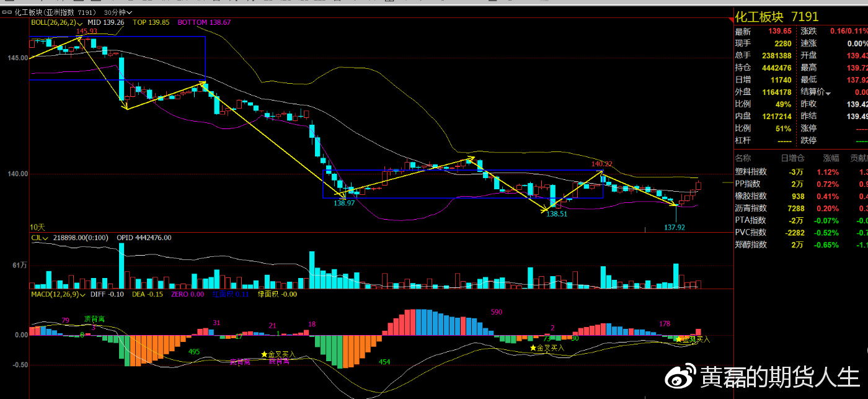Click the 内盘 value 1217214
Viewport: 868px width, 399px height.
(x=776, y=116)
